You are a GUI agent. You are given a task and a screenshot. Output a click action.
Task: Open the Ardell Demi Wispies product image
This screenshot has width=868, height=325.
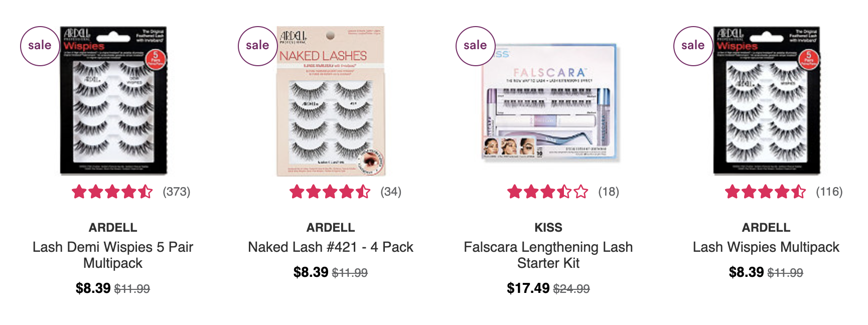click(x=113, y=101)
